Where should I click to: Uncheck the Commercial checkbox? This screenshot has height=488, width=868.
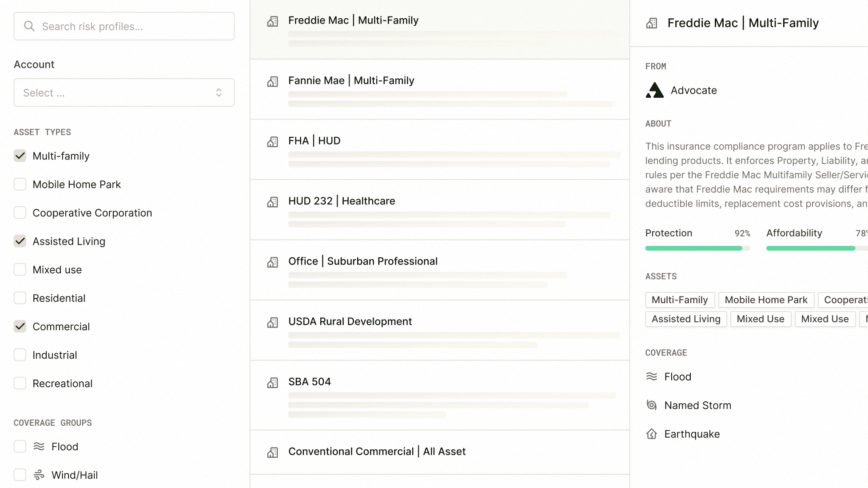[20, 326]
